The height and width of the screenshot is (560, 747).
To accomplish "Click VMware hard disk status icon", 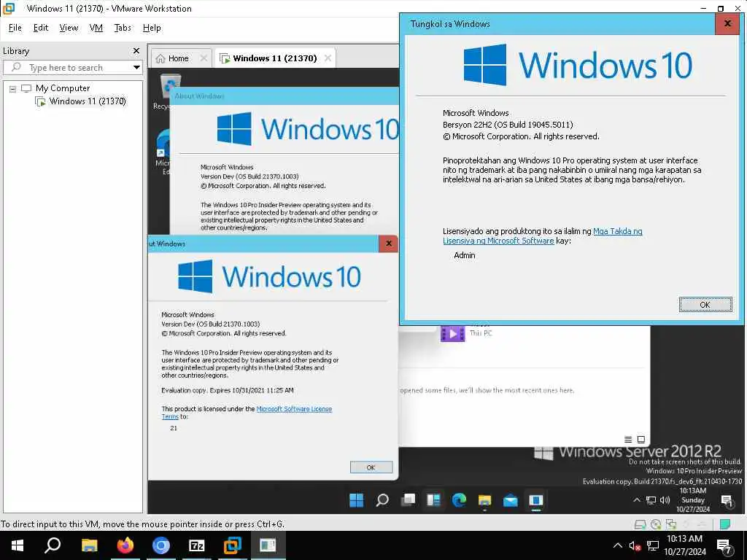I will 640,524.
